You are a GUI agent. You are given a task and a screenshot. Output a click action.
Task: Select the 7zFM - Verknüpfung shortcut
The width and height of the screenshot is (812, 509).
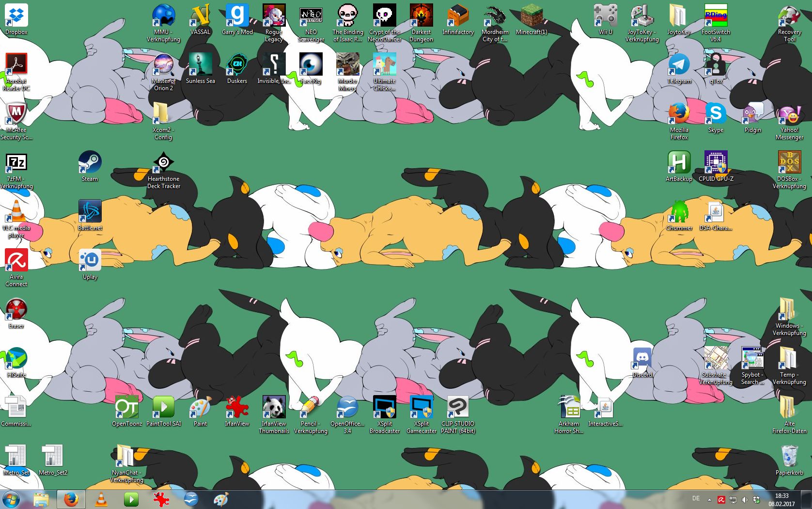tap(16, 170)
